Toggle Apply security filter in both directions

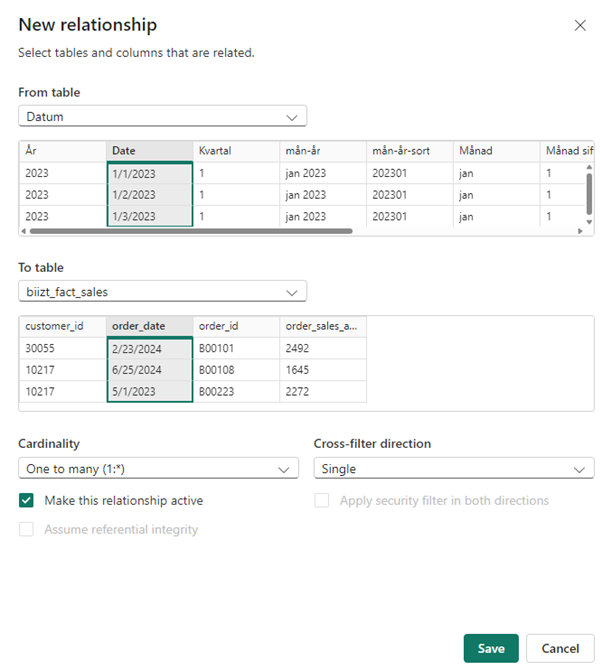coord(322,500)
